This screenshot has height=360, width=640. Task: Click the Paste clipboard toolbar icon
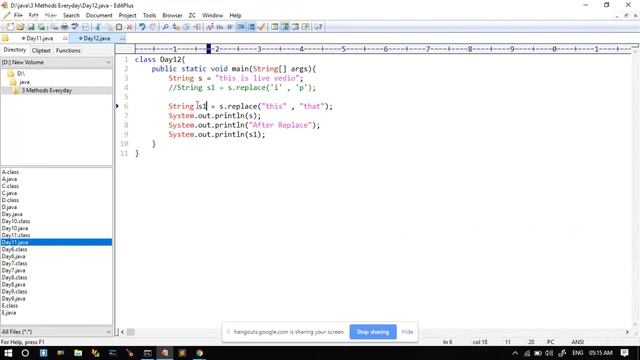coord(119,27)
